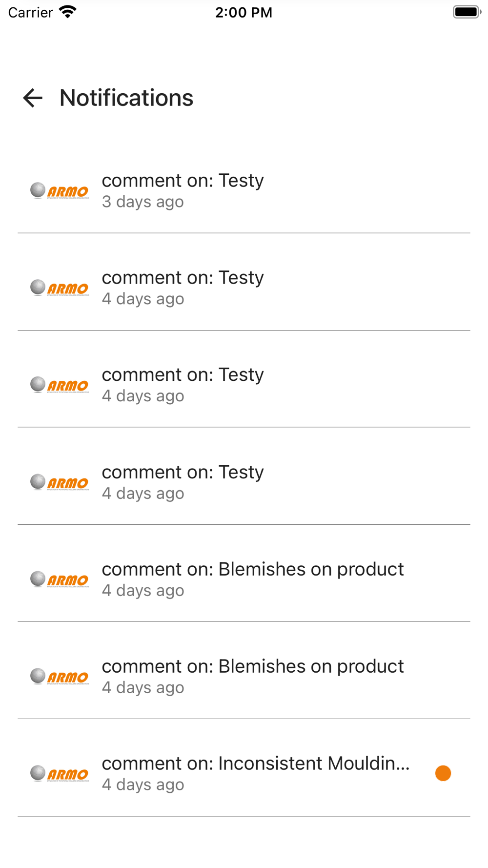Tap ARMO logo on the 3 days ago notification
488x868 pixels.
click(x=60, y=190)
